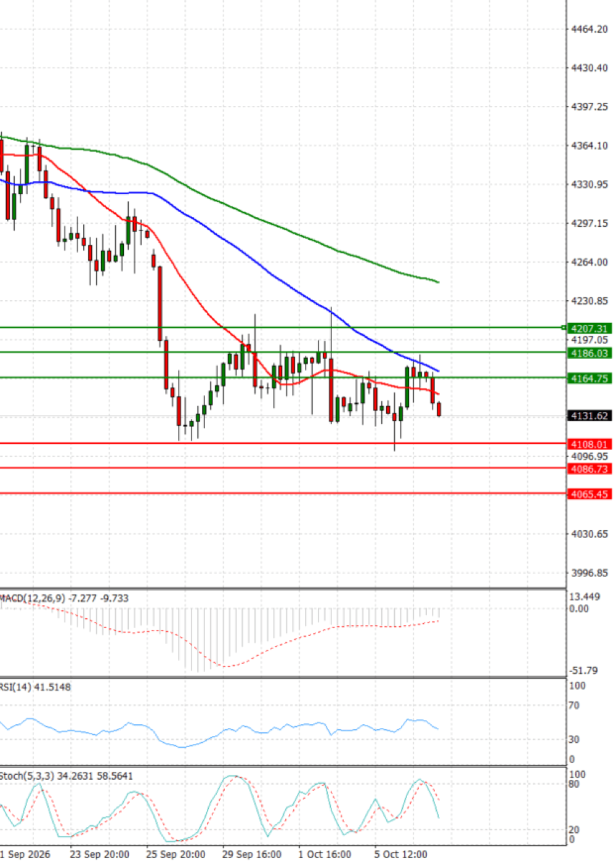Click the 4464.20 price axis value

pos(590,29)
